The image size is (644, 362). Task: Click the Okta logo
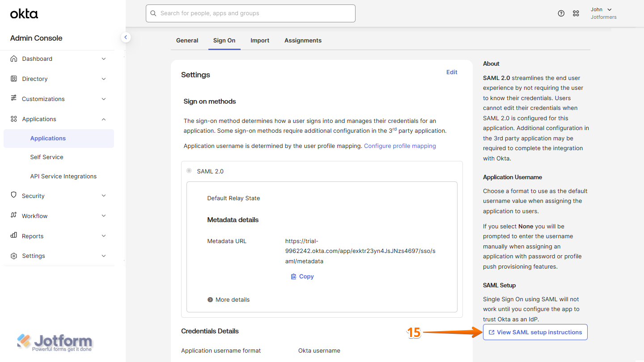coord(24,14)
